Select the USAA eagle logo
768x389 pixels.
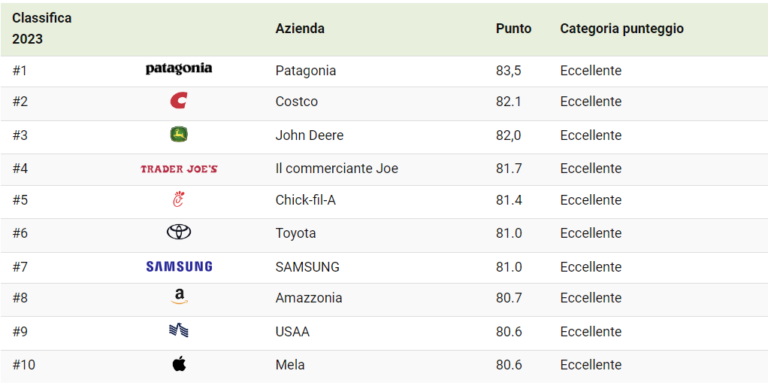pyautogui.click(x=179, y=331)
